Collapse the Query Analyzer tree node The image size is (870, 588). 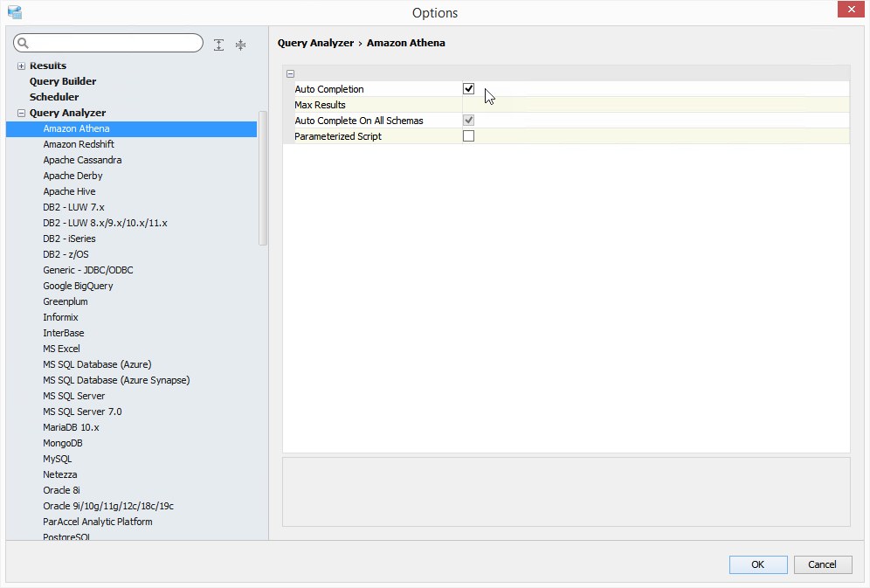21,114
